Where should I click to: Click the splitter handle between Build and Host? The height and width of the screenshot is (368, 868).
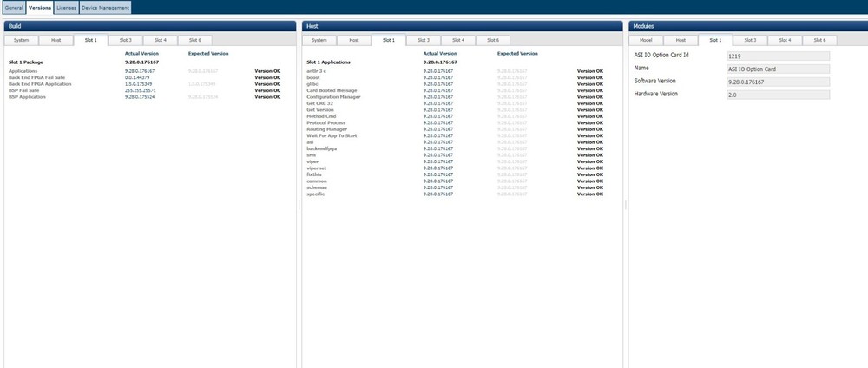coord(299,205)
